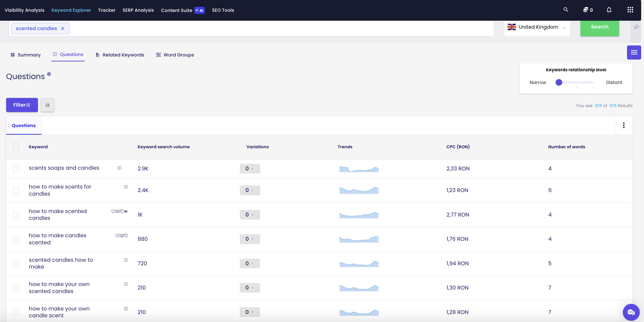
Task: Sort by Number of words column
Action: [566, 147]
